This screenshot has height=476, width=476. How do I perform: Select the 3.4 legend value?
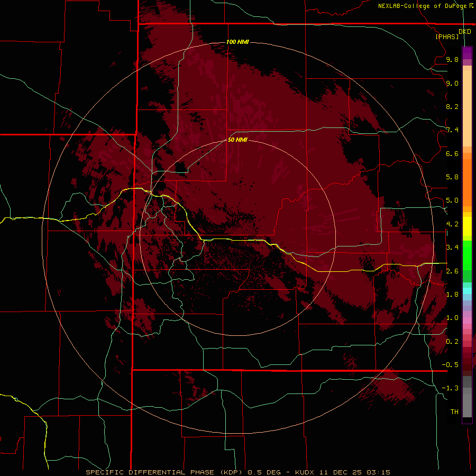[x=452, y=248]
